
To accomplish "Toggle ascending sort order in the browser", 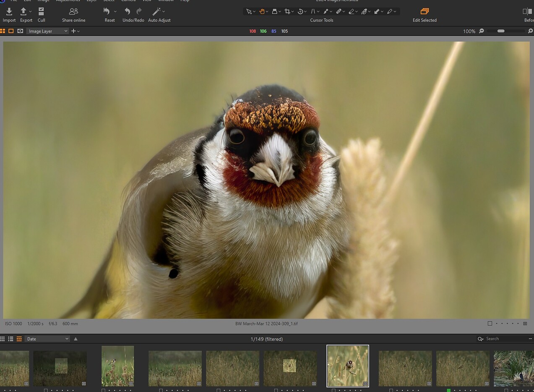I will (76, 339).
